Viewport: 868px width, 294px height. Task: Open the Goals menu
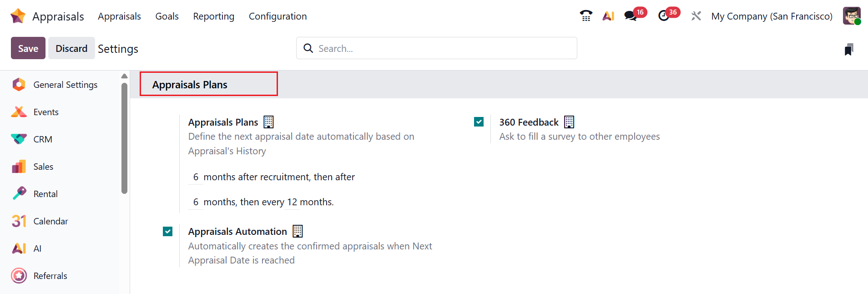(x=167, y=16)
